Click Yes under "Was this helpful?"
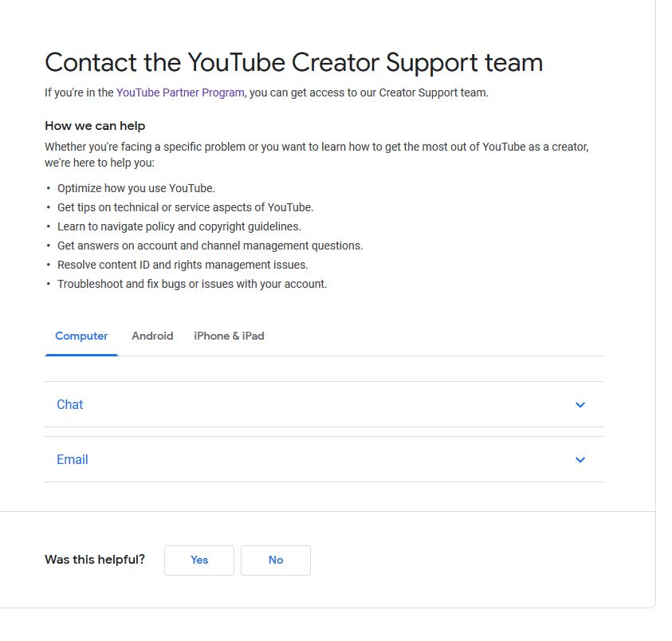The image size is (672, 641). [198, 560]
